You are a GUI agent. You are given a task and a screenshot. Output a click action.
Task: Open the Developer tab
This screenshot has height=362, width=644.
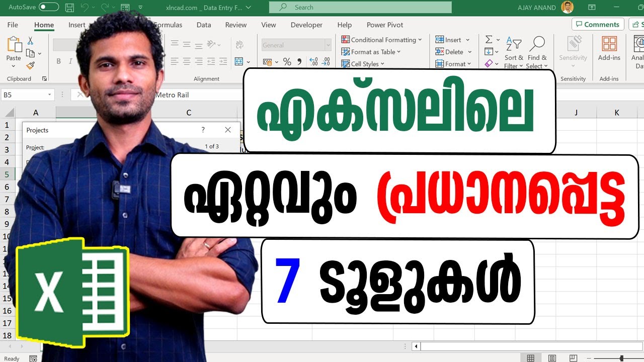click(x=306, y=25)
